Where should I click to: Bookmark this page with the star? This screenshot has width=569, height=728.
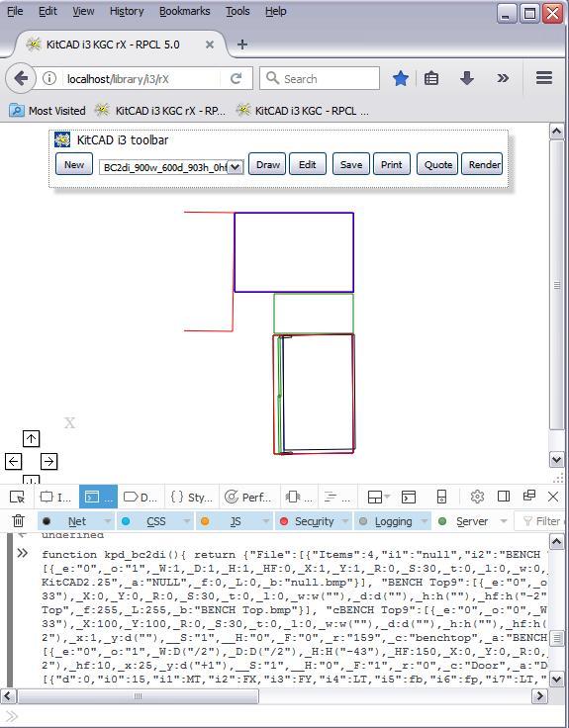click(x=401, y=78)
